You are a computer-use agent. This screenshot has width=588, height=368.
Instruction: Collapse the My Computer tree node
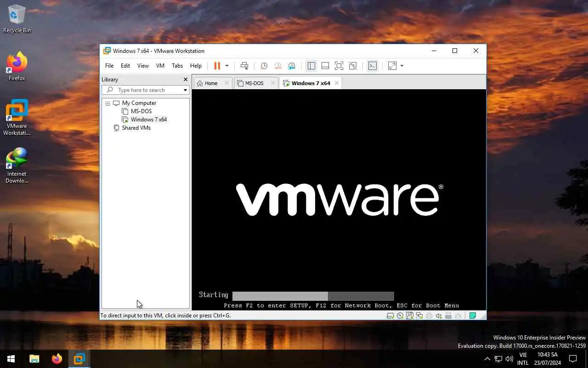click(107, 103)
